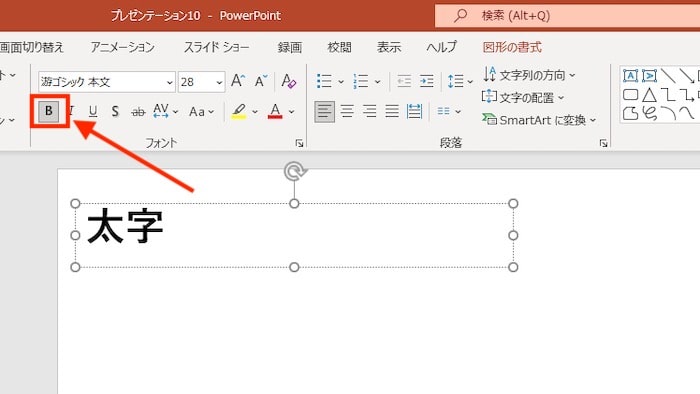The height and width of the screenshot is (394, 700).
Task: Toggle Underline formatting
Action: tap(93, 111)
